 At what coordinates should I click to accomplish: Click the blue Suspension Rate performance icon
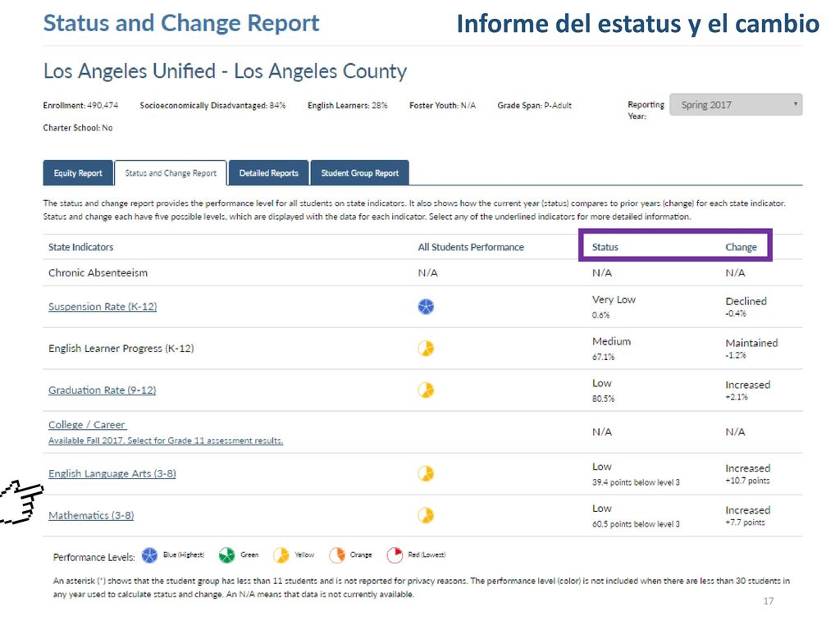click(x=426, y=307)
